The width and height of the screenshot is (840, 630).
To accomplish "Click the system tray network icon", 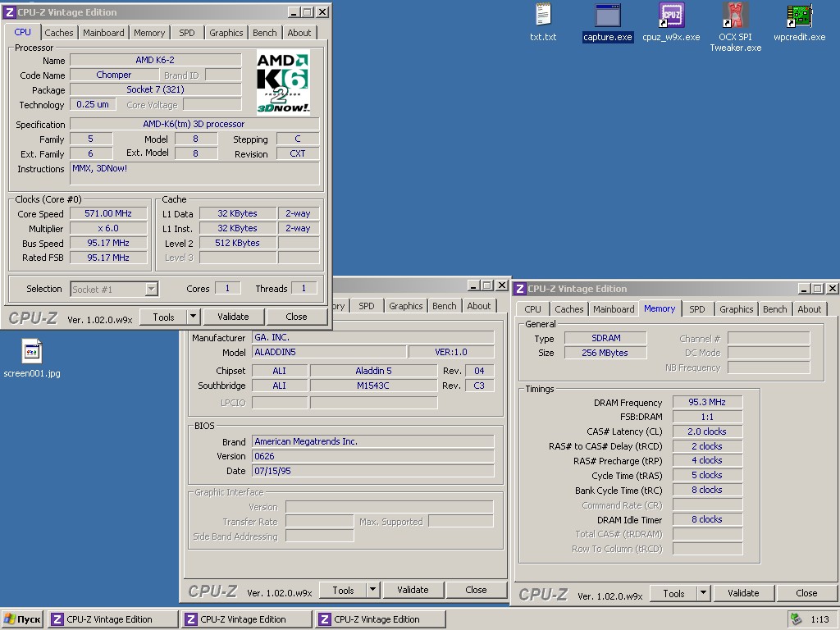I will tap(797, 619).
